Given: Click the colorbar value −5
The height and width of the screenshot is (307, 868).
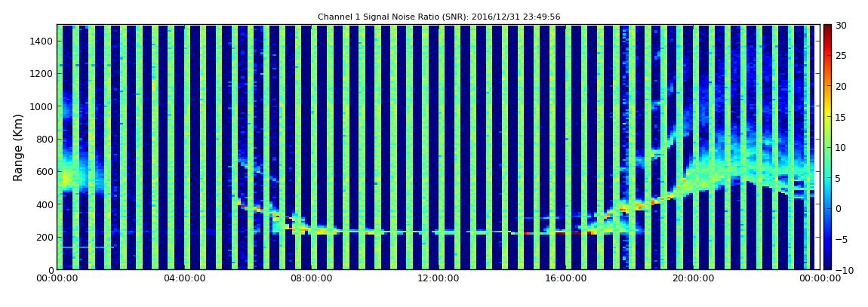Looking at the screenshot, I should tap(841, 240).
